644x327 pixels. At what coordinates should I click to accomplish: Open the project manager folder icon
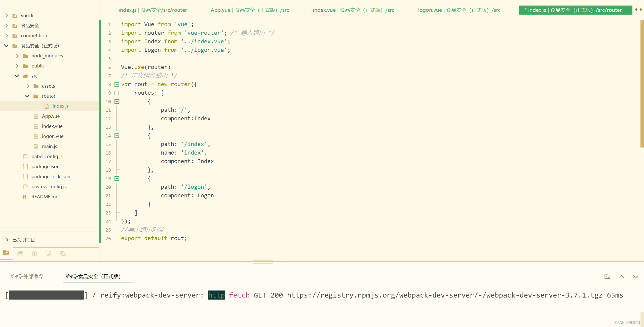point(6,253)
